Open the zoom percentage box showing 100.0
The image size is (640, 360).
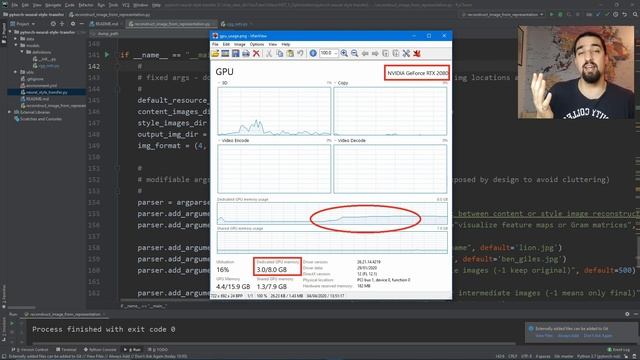click(329, 53)
